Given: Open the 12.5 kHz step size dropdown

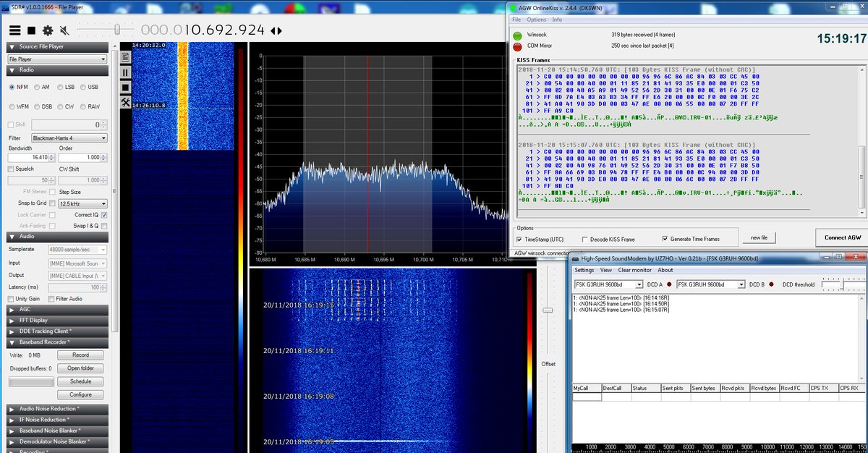Looking at the screenshot, I should coord(84,203).
